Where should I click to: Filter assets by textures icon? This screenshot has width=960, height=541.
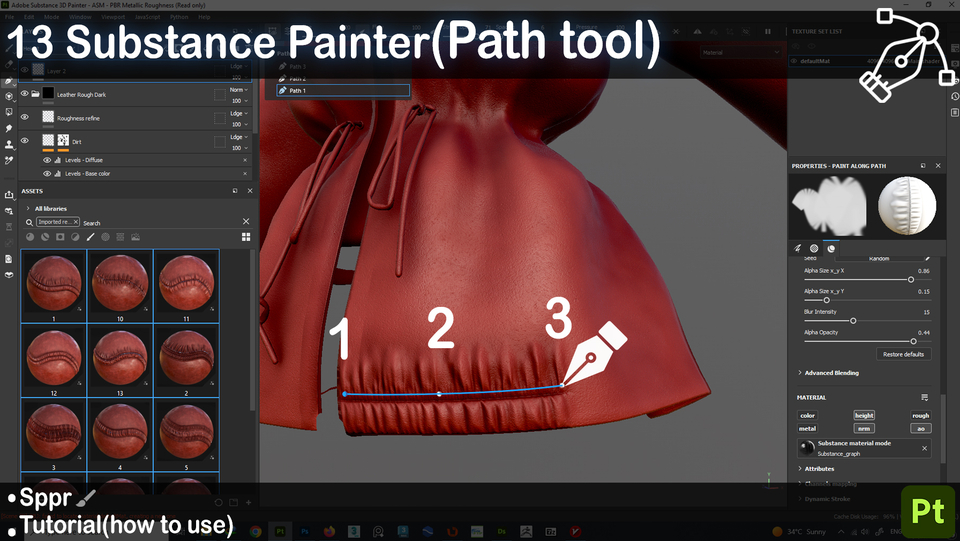coord(120,237)
